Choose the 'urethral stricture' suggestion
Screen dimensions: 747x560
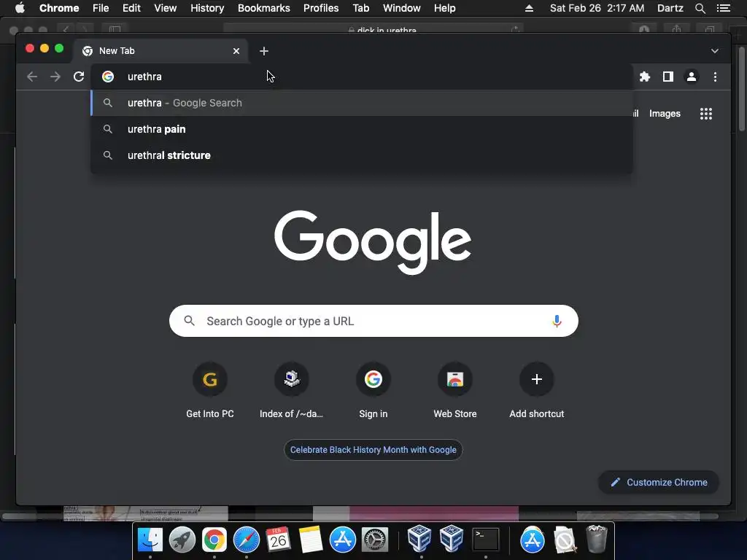(x=362, y=155)
